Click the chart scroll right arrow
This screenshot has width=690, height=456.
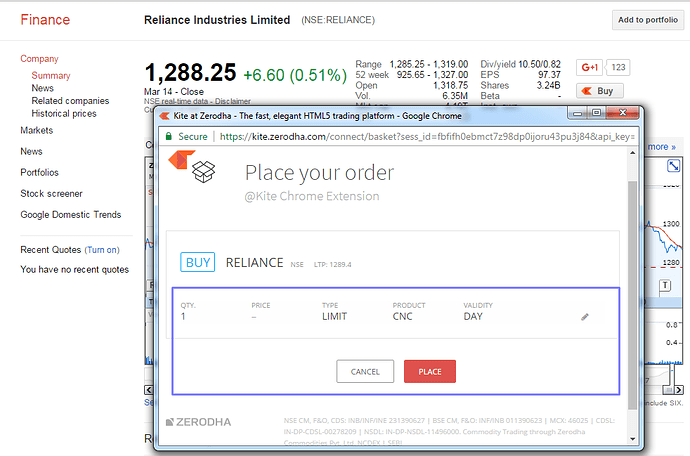(679, 390)
